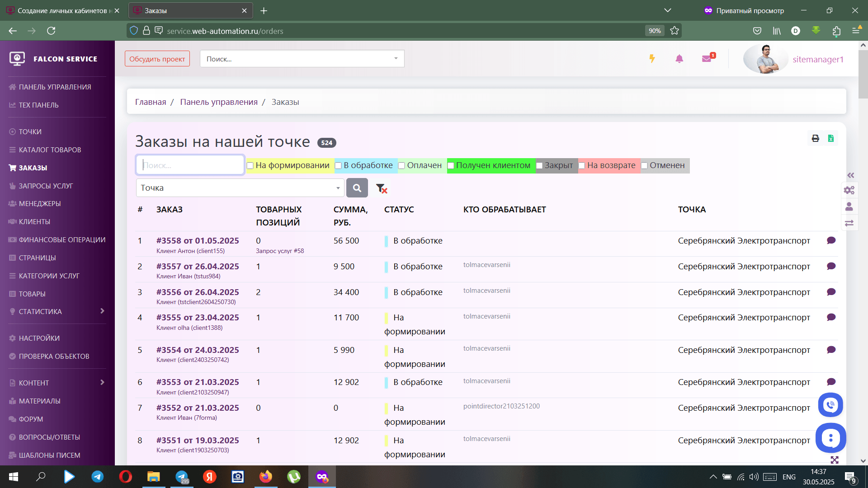Export orders via the Excel icon
Screen dimensions: 868x488
coord(831,139)
